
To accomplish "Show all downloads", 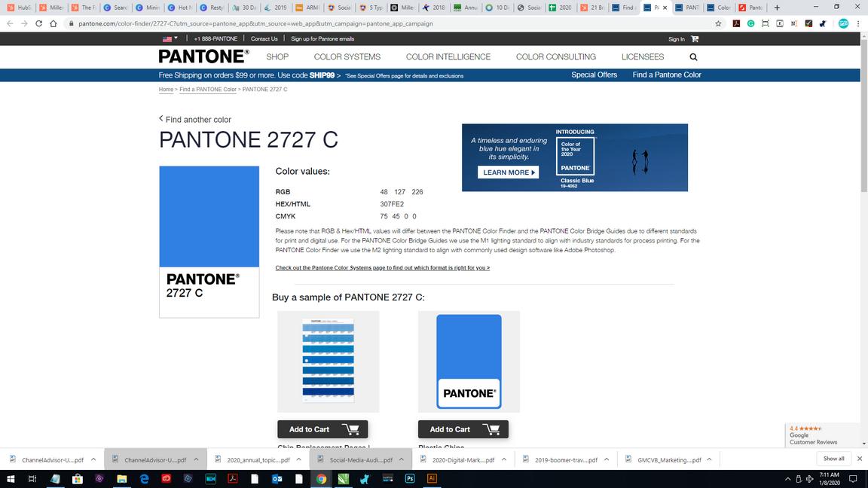I will click(x=833, y=459).
